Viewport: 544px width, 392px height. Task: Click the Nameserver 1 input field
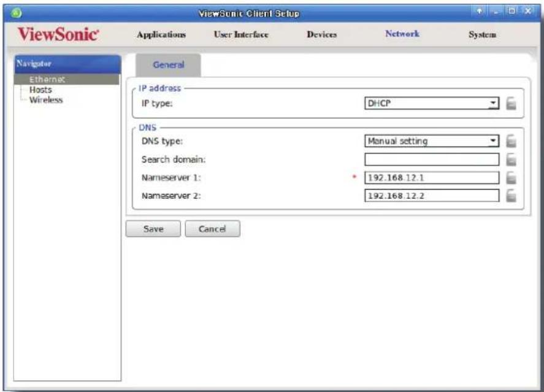tap(432, 178)
